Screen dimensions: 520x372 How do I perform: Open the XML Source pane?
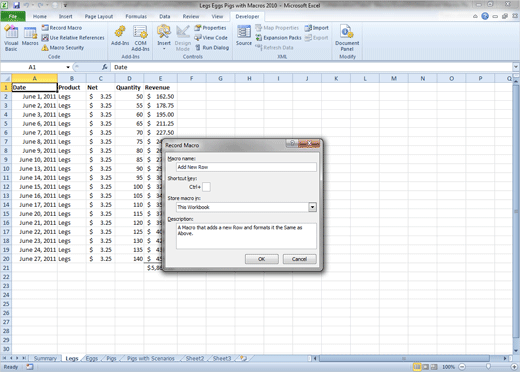(x=244, y=36)
